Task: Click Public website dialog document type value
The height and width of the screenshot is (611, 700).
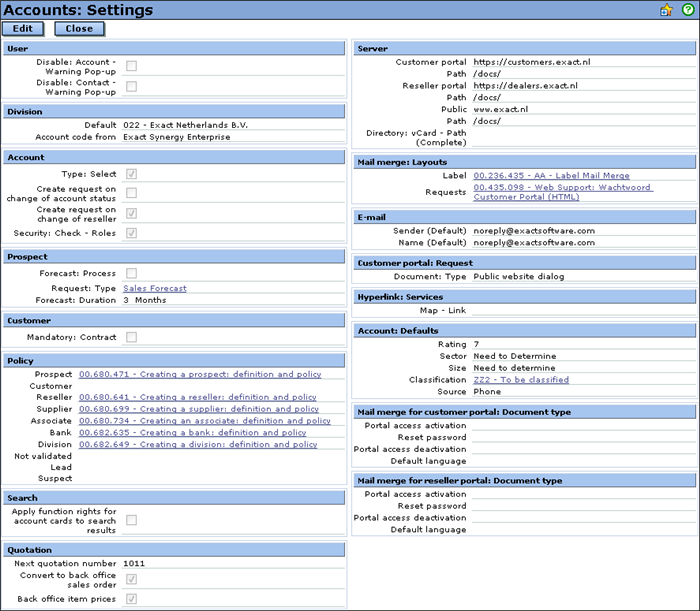Action: (519, 277)
